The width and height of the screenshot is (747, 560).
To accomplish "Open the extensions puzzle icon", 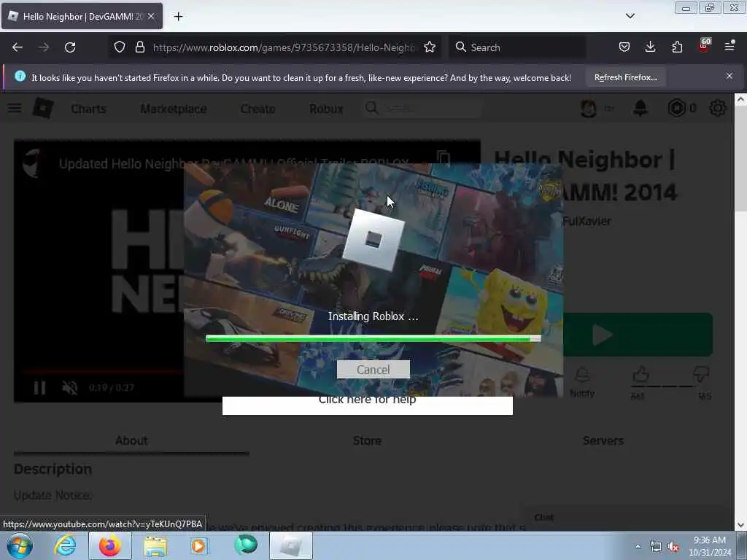I will [x=677, y=47].
